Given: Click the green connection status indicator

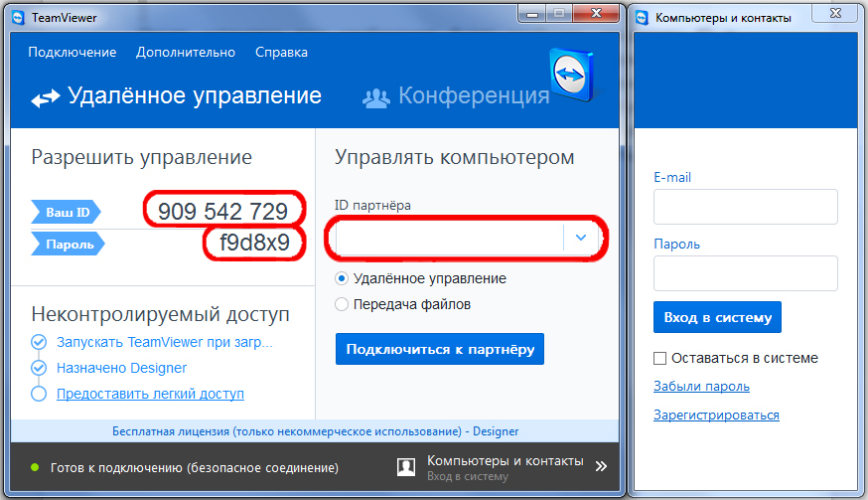Looking at the screenshot, I should pos(35,467).
